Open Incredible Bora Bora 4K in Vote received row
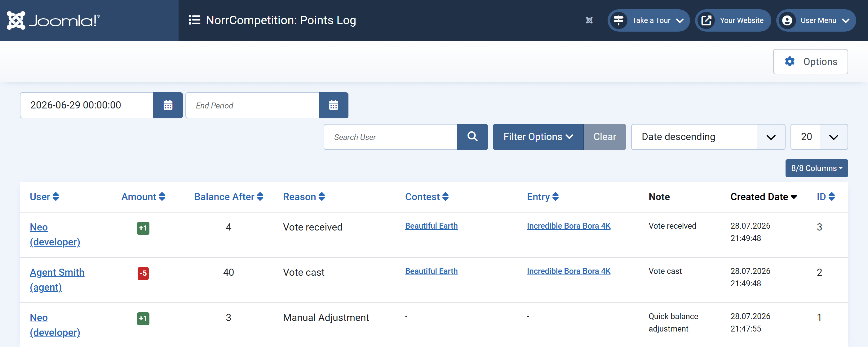The image size is (868, 347). (x=569, y=226)
